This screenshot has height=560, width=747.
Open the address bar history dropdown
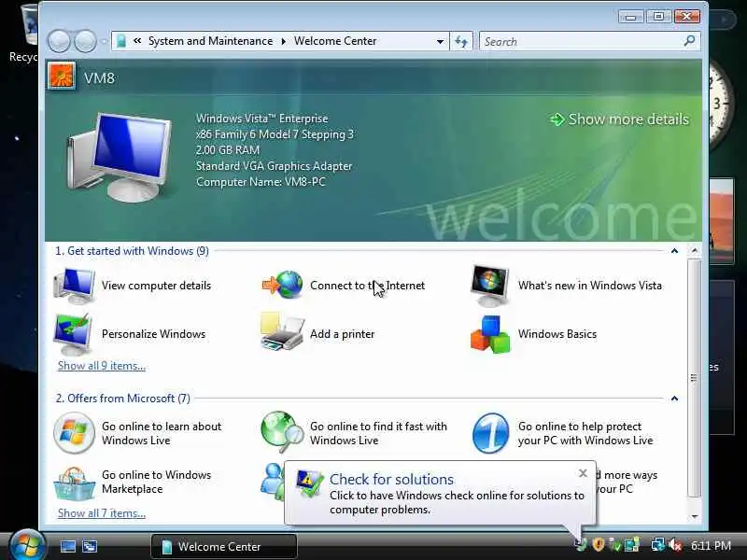click(440, 41)
